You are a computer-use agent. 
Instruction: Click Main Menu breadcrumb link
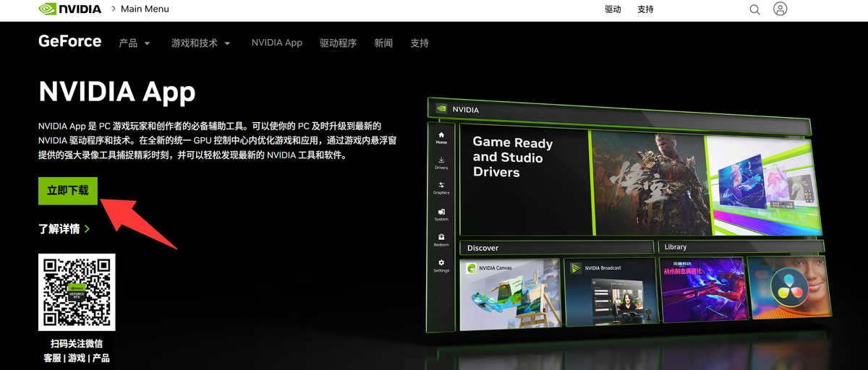point(145,9)
